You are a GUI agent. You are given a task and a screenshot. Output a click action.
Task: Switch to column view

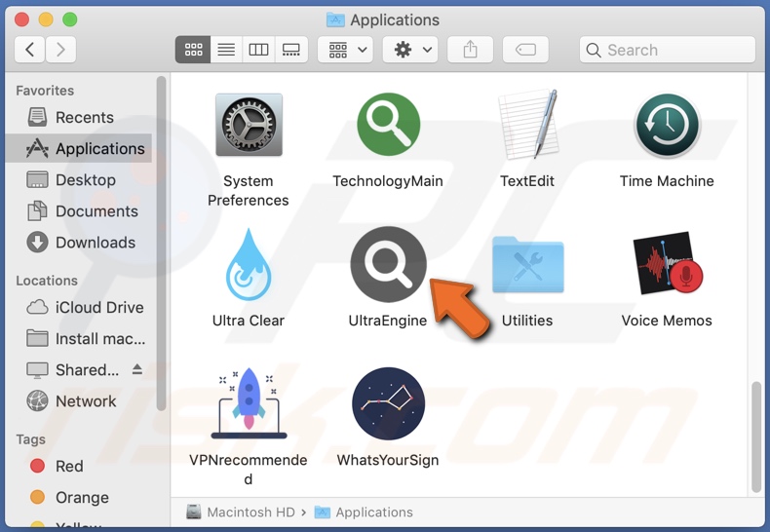pyautogui.click(x=258, y=50)
